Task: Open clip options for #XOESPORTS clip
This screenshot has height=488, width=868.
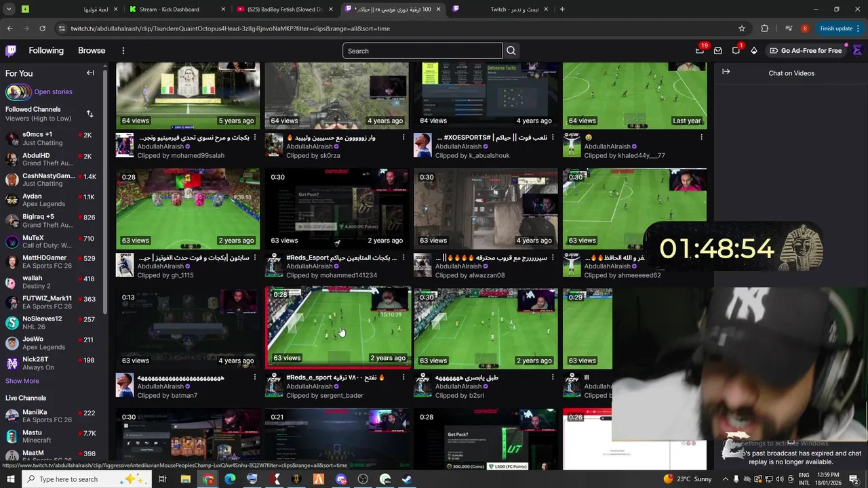Action: (x=552, y=138)
